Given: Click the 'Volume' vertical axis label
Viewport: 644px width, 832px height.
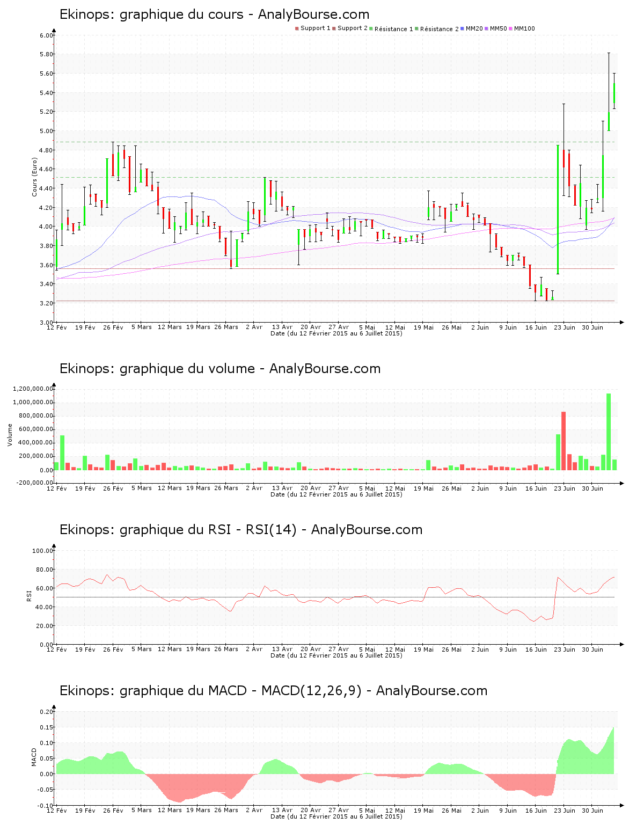Looking at the screenshot, I should click(x=10, y=435).
